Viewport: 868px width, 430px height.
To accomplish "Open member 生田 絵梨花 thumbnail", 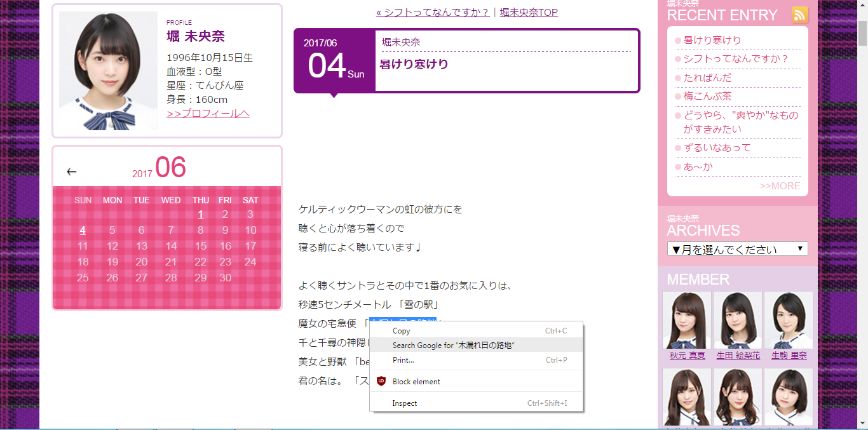I will tap(738, 319).
